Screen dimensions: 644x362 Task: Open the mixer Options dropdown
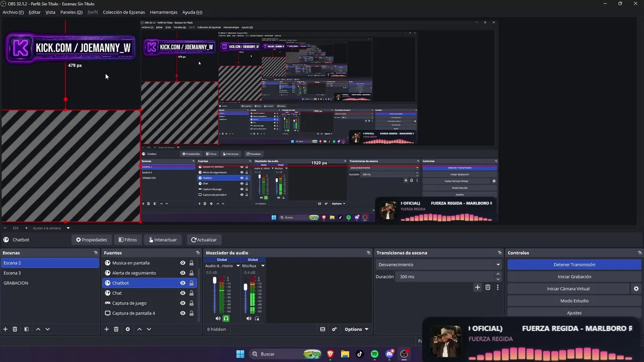[x=356, y=329]
